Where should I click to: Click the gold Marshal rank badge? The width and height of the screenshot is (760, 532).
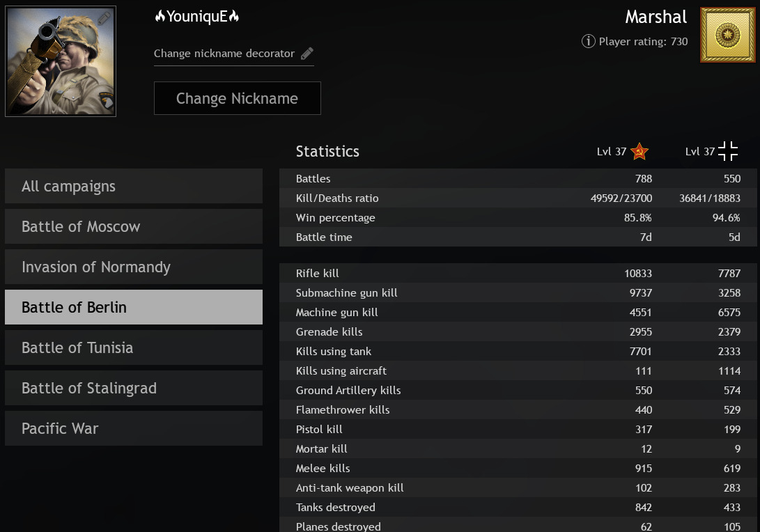727,35
